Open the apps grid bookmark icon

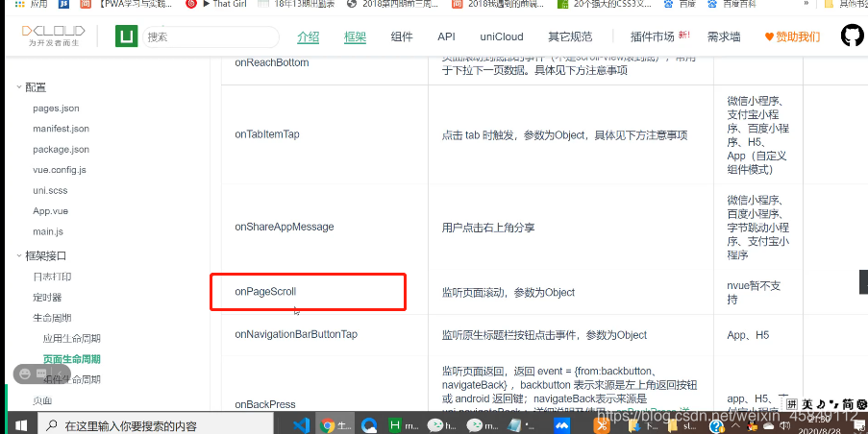20,4
